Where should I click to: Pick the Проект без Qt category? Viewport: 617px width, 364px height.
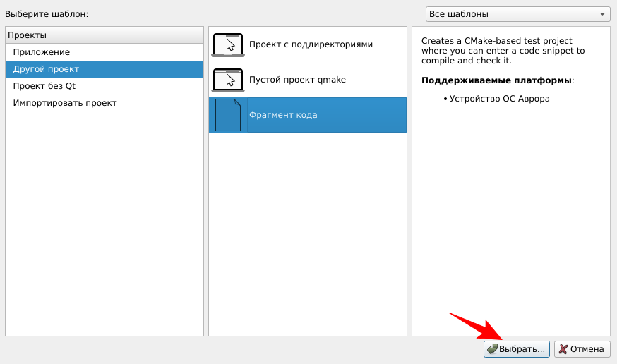point(44,86)
